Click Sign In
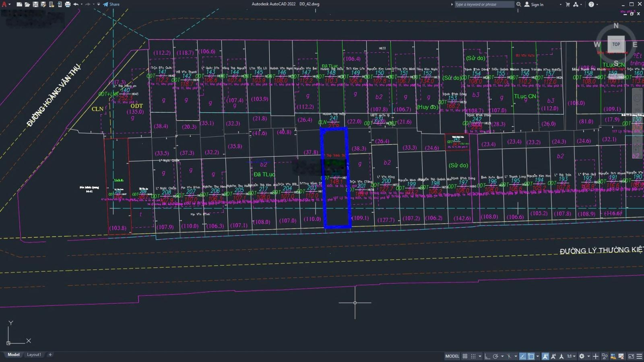The width and height of the screenshot is (644, 362). pos(537,4)
